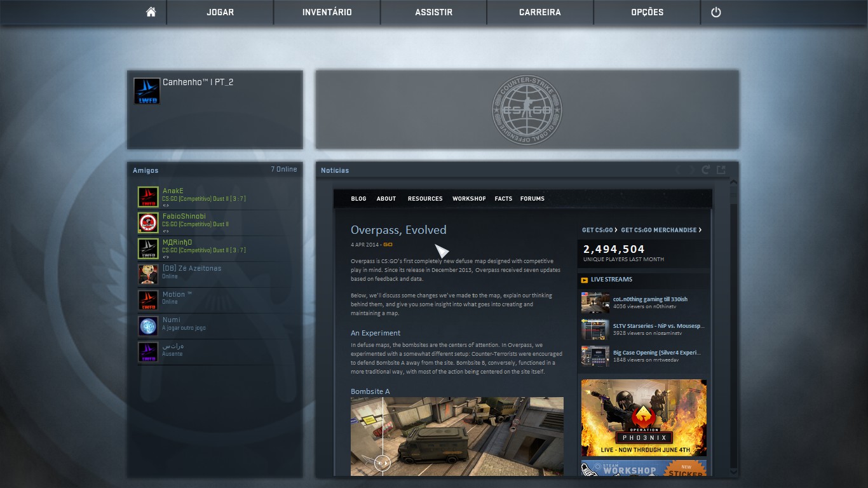Open the news page in external browser
The height and width of the screenshot is (488, 868).
721,170
